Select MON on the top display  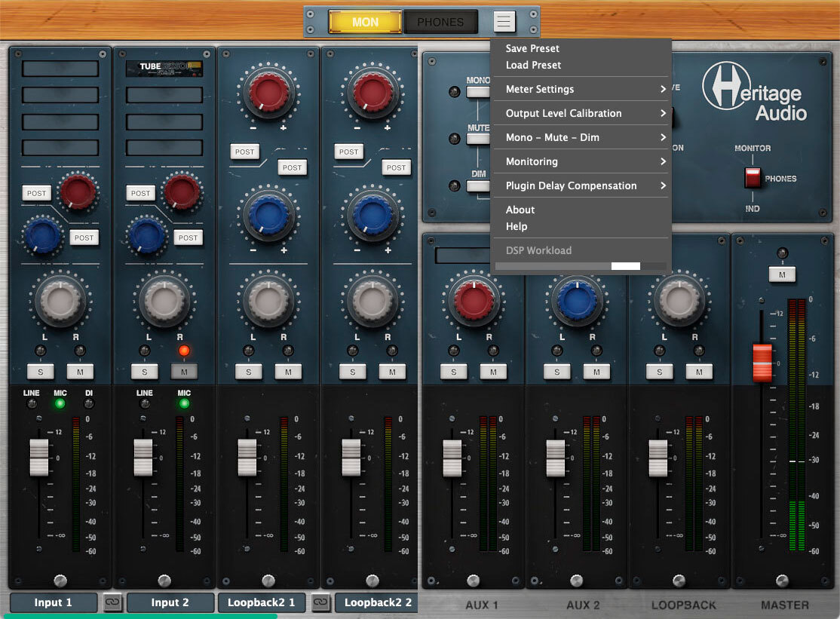pyautogui.click(x=365, y=21)
